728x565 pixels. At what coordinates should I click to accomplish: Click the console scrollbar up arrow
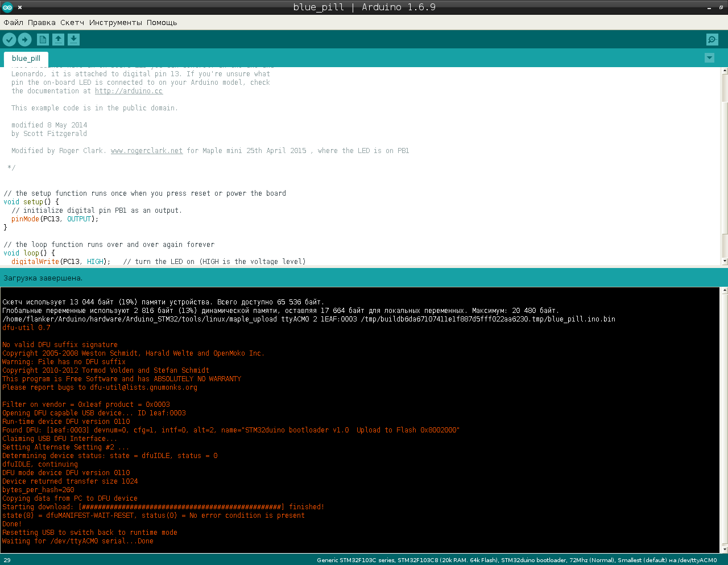coord(725,291)
